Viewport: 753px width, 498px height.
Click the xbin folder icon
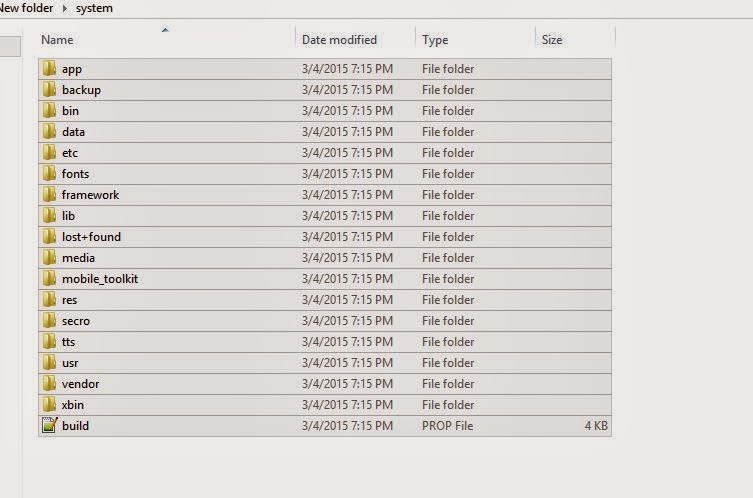click(49, 405)
